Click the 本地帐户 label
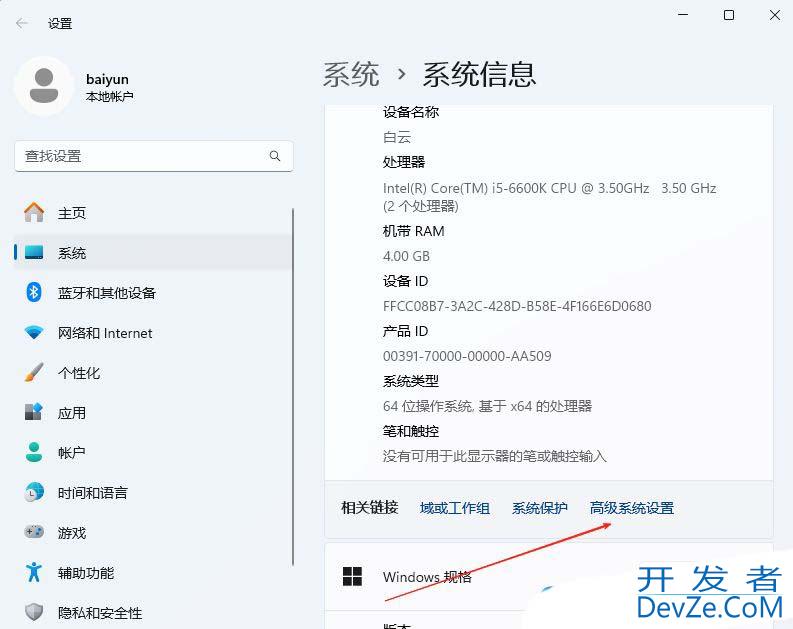793x629 pixels. click(109, 97)
